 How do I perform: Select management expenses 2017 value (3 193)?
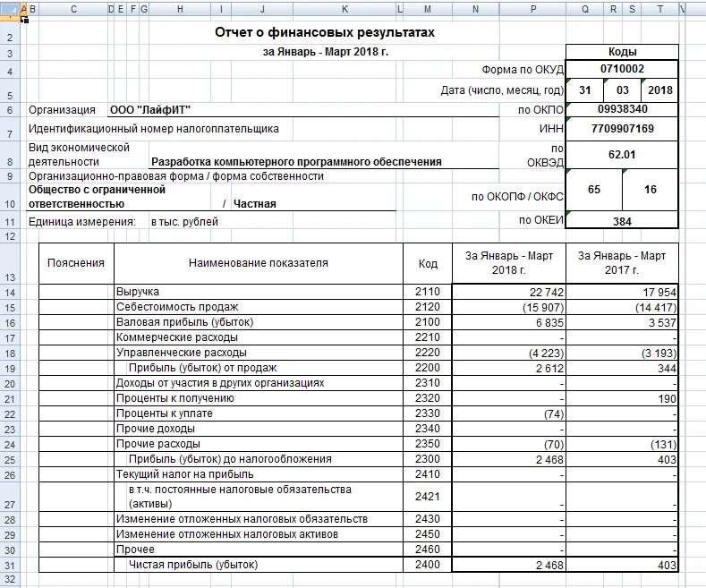[x=622, y=353]
